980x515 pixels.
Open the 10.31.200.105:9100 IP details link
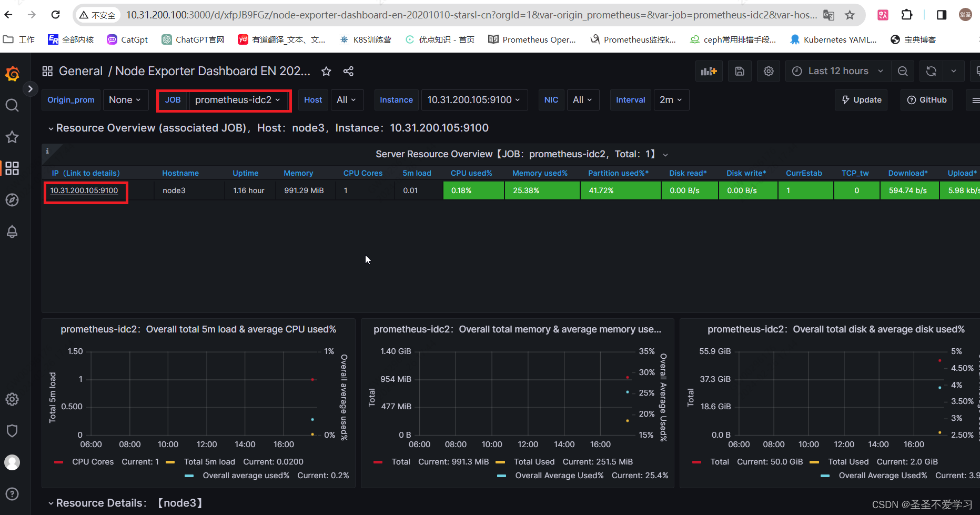click(x=84, y=190)
